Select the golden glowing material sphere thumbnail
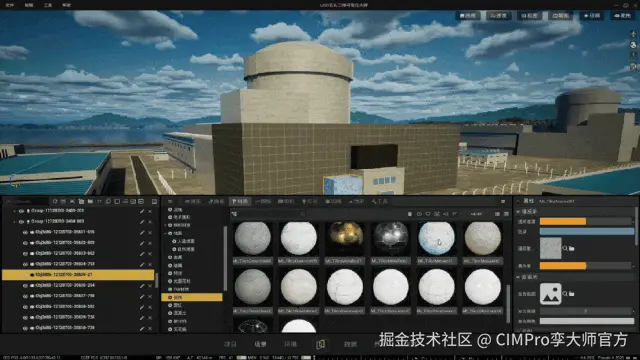The height and width of the screenshot is (360, 640). pos(344,238)
